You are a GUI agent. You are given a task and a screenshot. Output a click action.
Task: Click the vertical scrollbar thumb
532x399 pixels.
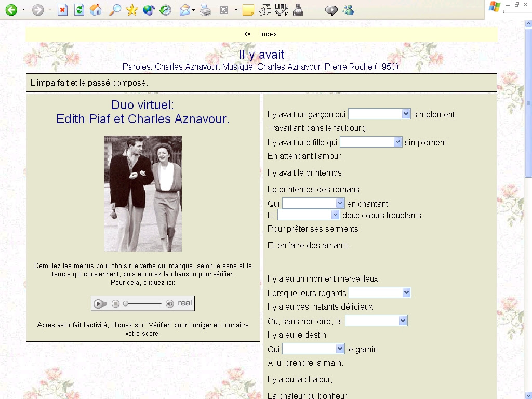(528, 102)
